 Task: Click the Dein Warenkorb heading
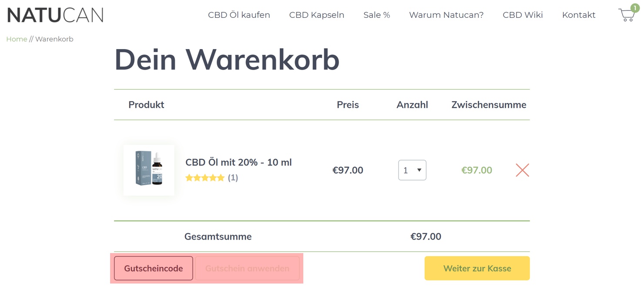click(227, 60)
